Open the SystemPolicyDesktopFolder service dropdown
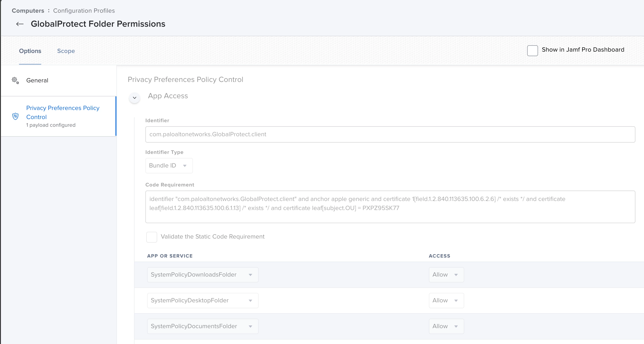This screenshot has width=644, height=344. (x=203, y=301)
